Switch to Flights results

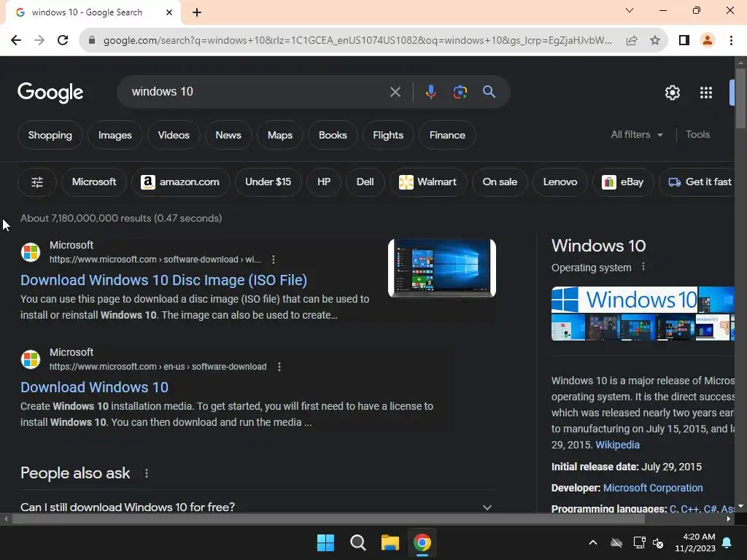coord(388,135)
